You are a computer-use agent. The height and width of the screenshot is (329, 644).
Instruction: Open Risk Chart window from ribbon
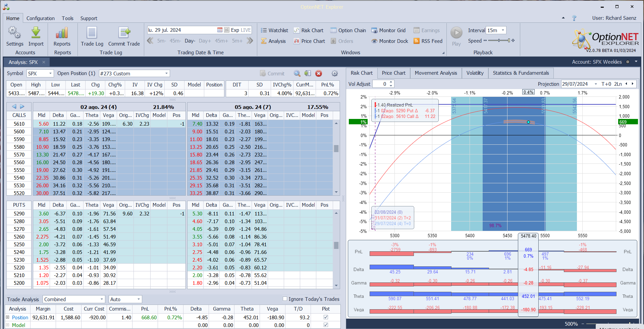coord(309,30)
